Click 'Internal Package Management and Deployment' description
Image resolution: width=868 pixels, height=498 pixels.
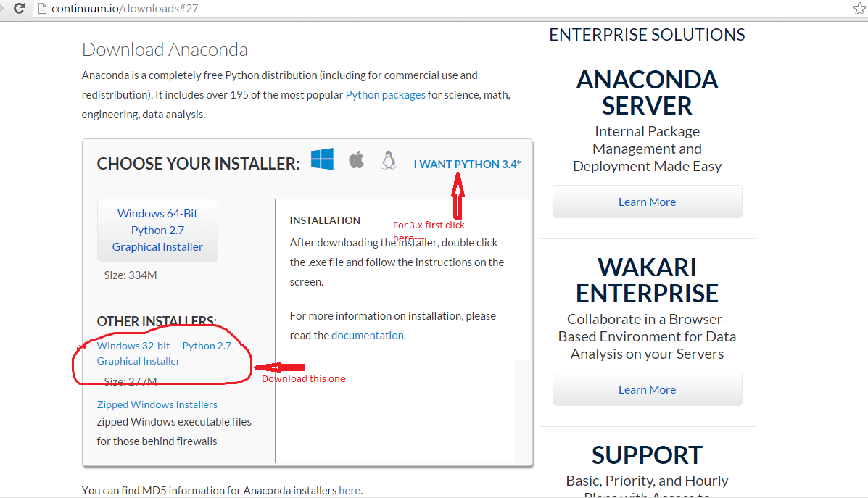[647, 149]
